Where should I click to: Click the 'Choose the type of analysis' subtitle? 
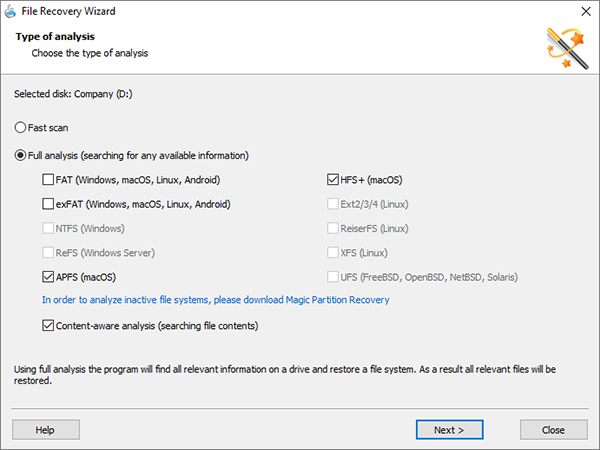(90, 53)
